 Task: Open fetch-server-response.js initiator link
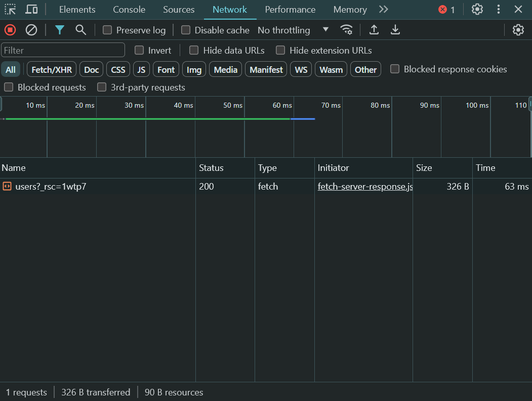[364, 186]
